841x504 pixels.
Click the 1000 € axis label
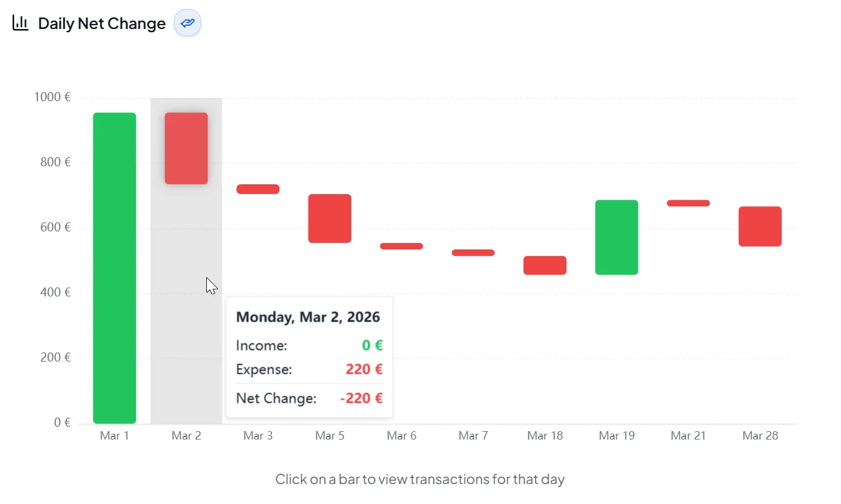point(52,97)
